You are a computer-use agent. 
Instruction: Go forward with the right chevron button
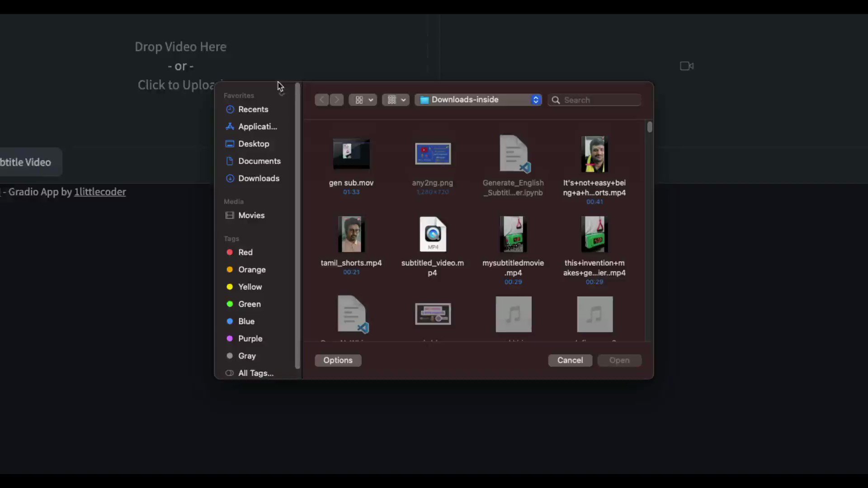pos(336,100)
